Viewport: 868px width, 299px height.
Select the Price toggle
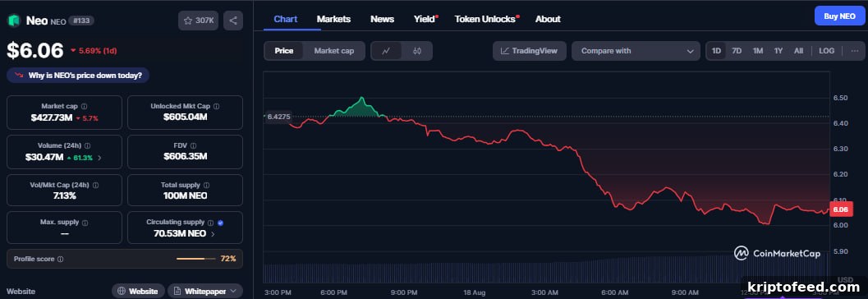pyautogui.click(x=284, y=51)
